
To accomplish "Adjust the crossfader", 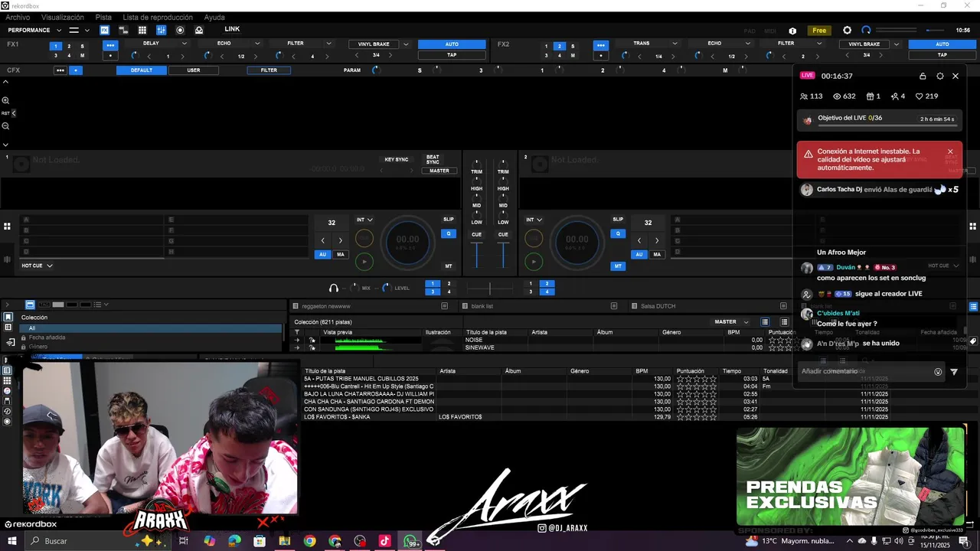I will 490,289.
